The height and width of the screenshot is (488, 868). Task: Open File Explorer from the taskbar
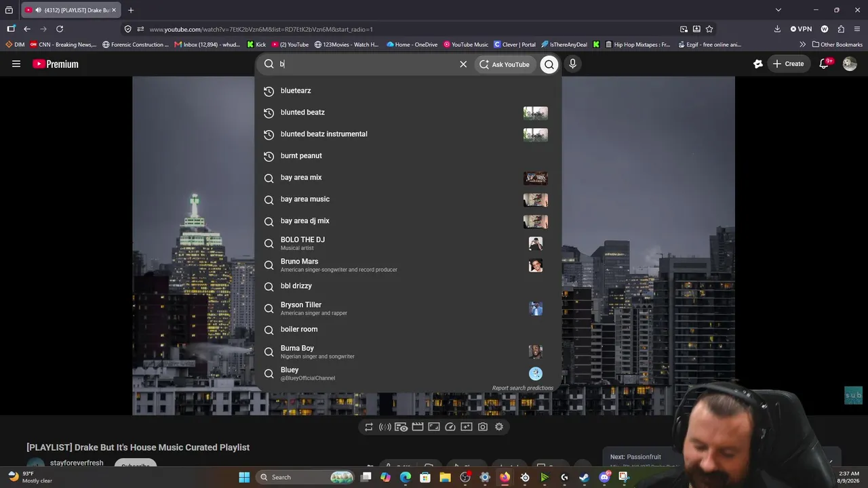click(445, 477)
